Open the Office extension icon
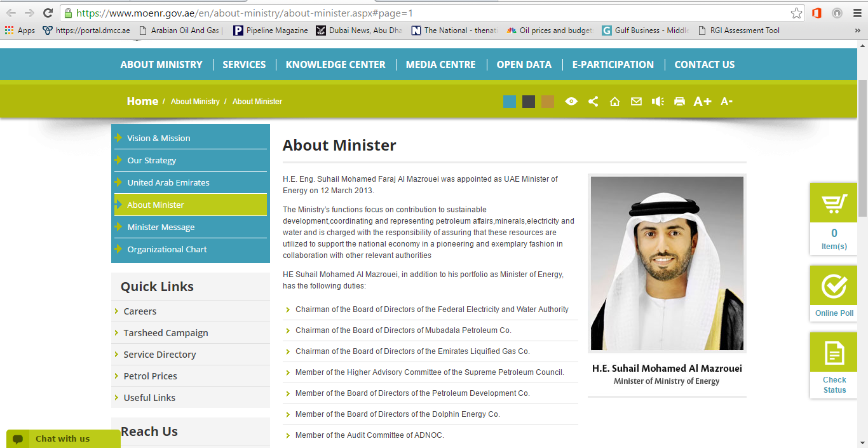This screenshot has height=448, width=868. [817, 13]
